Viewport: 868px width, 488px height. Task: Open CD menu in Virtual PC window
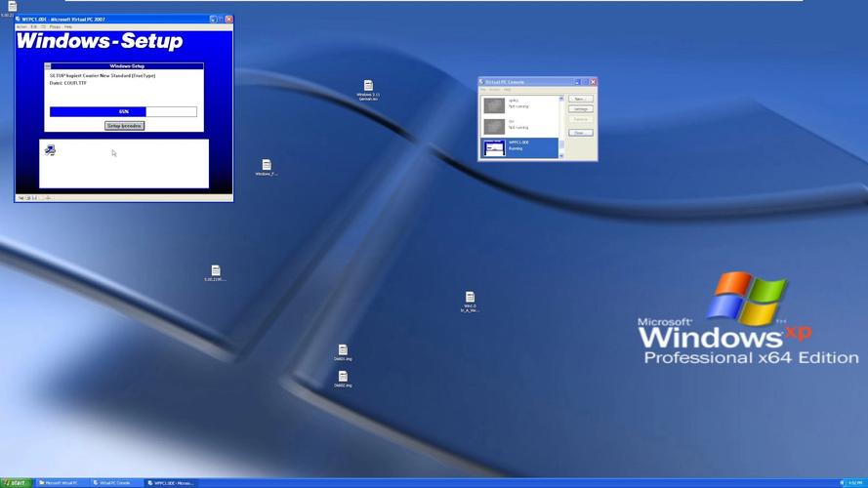pyautogui.click(x=43, y=26)
